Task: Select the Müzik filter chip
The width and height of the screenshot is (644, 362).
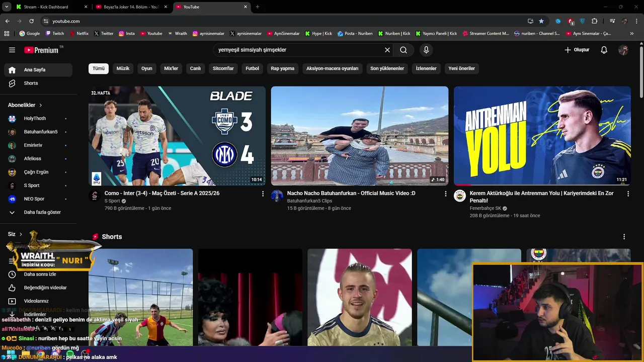Action: 123,68
